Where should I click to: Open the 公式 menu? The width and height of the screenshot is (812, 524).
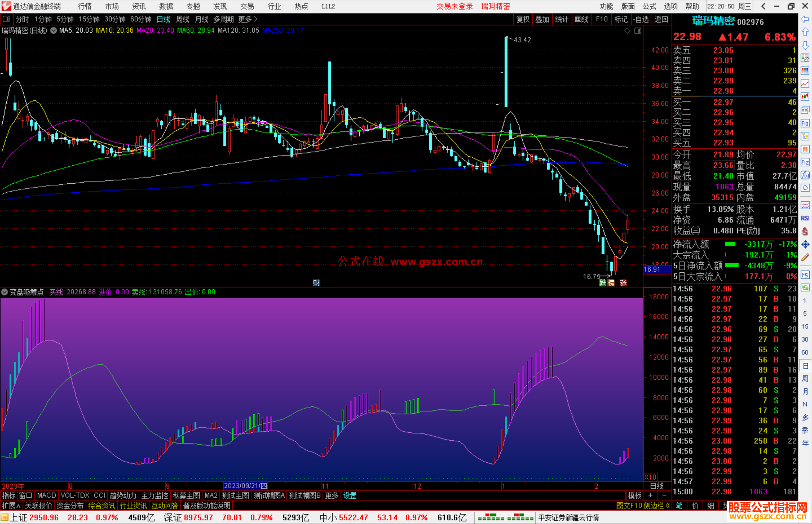tap(649, 6)
